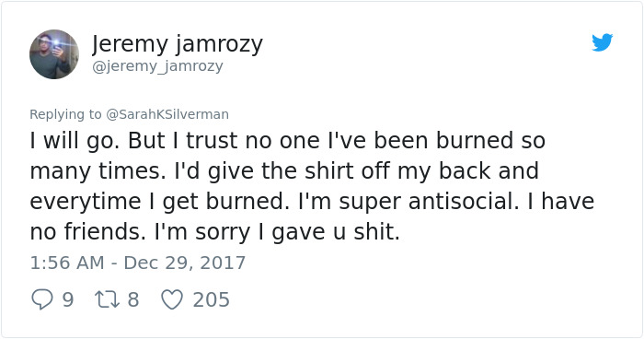Open Jeremy jamrozy's profile picture
The width and height of the screenshot is (644, 339).
[x=54, y=54]
